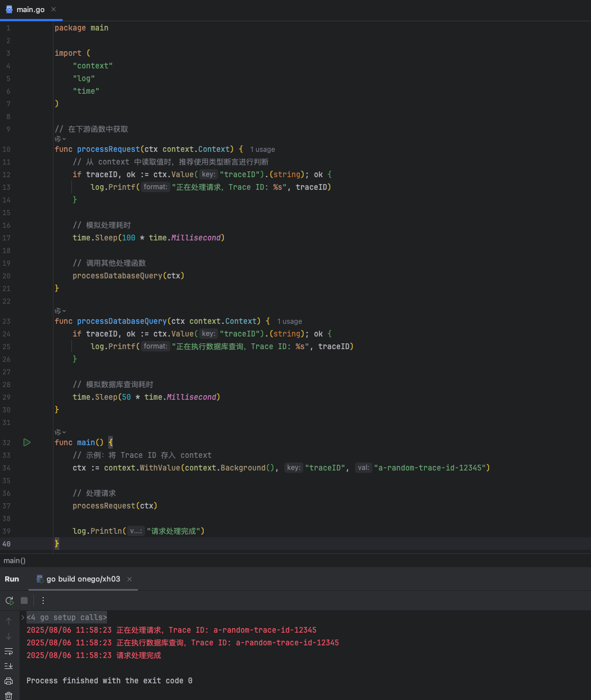Click the output line '正在执行数据库查询, Trace ID'

182,642
